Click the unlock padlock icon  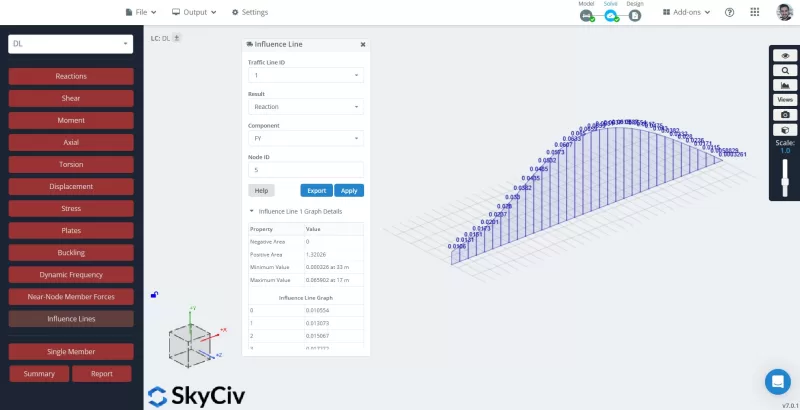point(154,294)
